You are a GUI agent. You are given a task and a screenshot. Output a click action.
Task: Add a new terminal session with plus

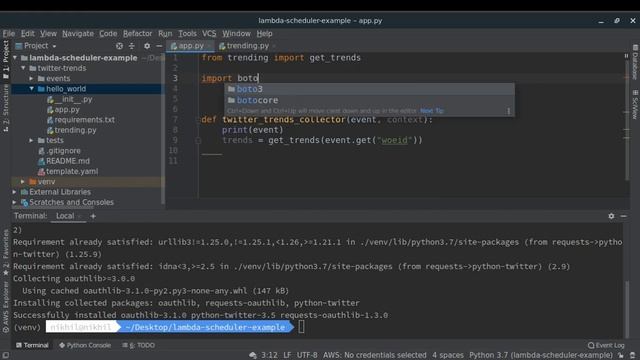[93, 216]
